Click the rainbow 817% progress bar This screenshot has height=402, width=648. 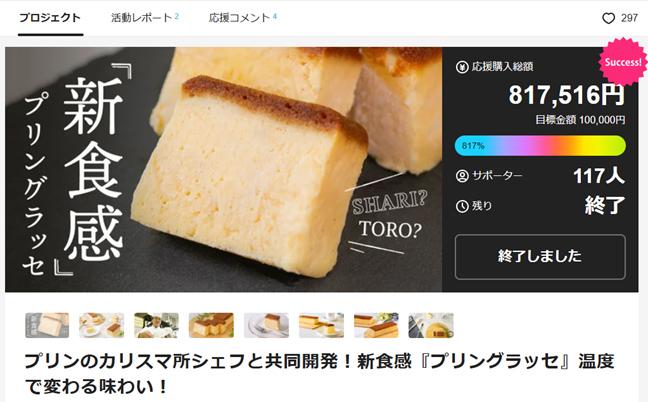click(x=540, y=145)
